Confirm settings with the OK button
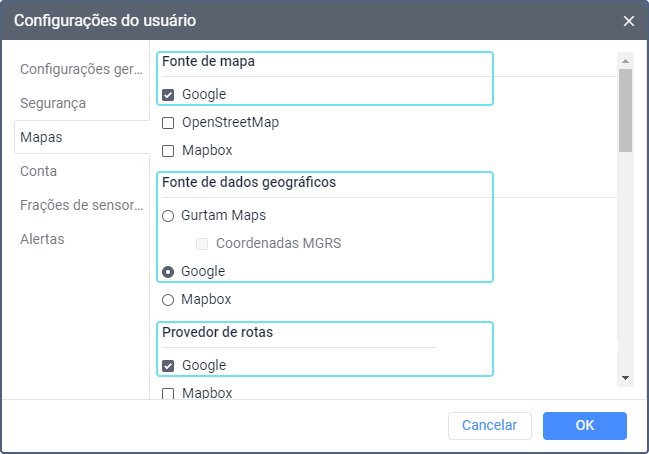This screenshot has width=649, height=454. pos(585,425)
